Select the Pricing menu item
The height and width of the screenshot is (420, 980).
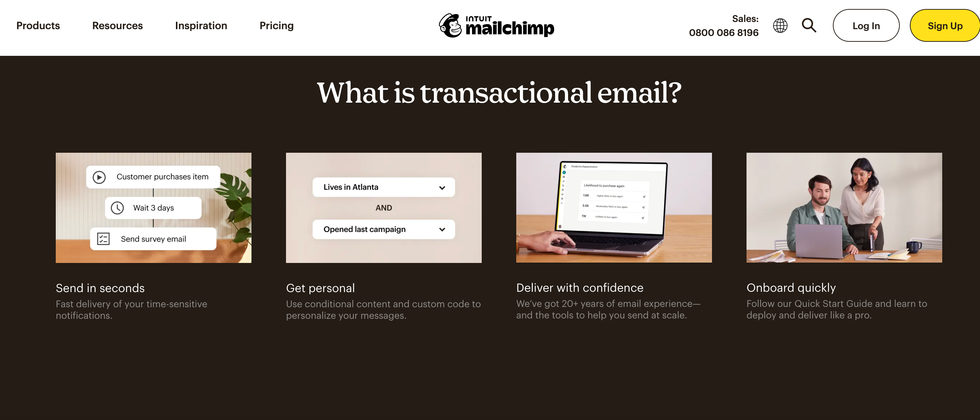coord(277,25)
